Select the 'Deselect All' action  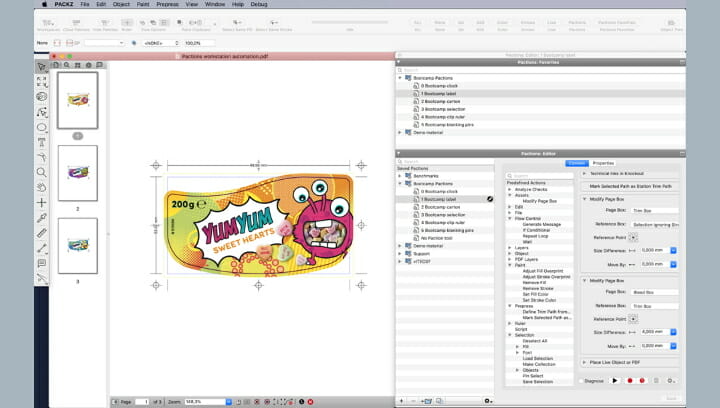tap(534, 341)
